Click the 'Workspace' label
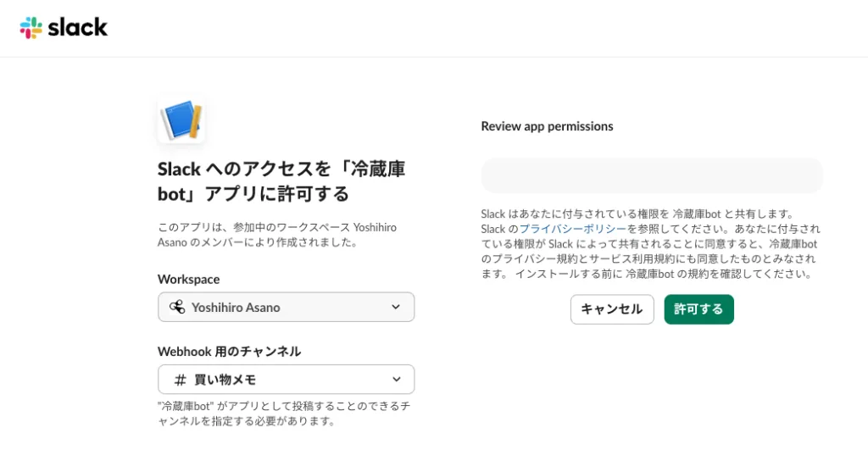This screenshot has height=450, width=868. (189, 279)
